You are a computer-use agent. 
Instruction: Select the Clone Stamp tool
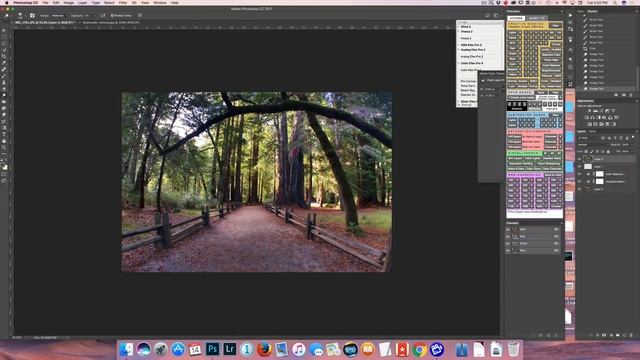[x=4, y=82]
